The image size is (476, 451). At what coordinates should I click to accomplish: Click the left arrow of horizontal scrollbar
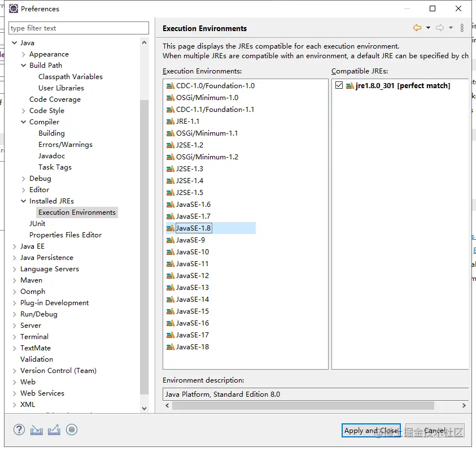tap(167, 406)
